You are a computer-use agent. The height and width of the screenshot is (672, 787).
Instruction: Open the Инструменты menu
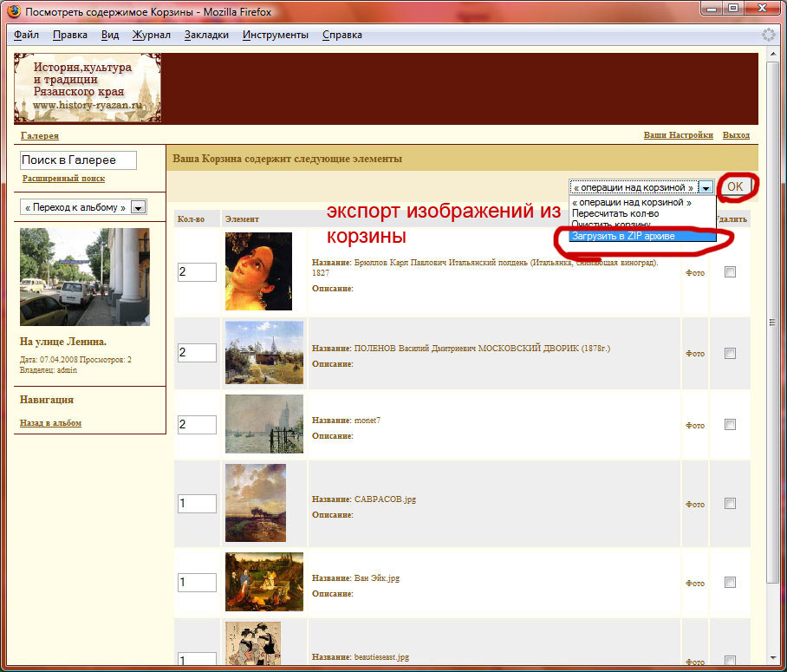click(x=275, y=35)
